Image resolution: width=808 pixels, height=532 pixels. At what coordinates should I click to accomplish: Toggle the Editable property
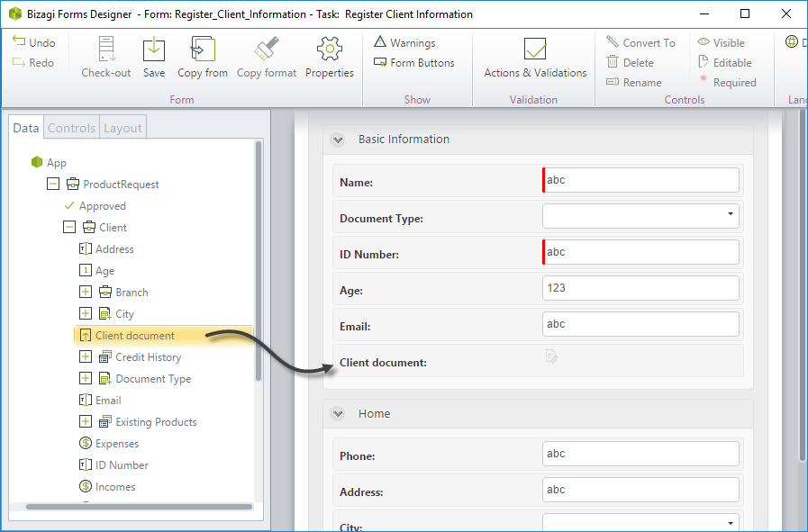[724, 62]
